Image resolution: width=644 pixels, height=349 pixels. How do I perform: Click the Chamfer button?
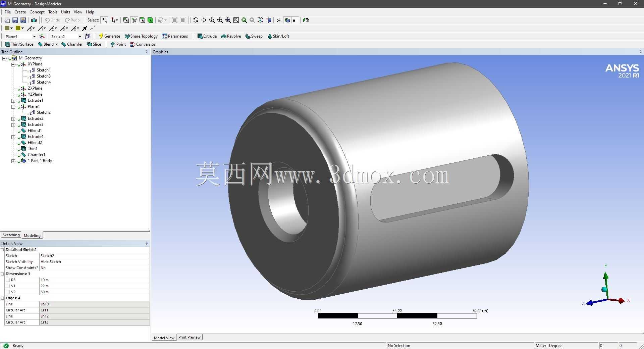(72, 44)
